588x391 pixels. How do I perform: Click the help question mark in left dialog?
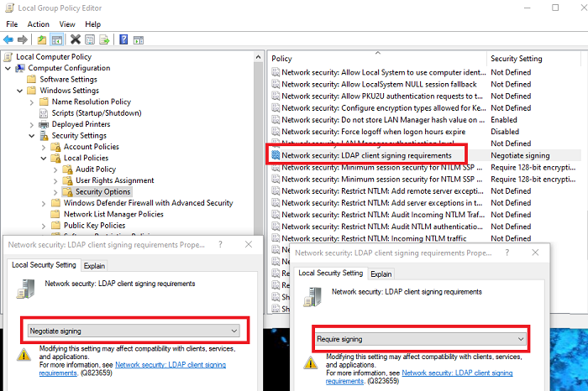coord(220,244)
